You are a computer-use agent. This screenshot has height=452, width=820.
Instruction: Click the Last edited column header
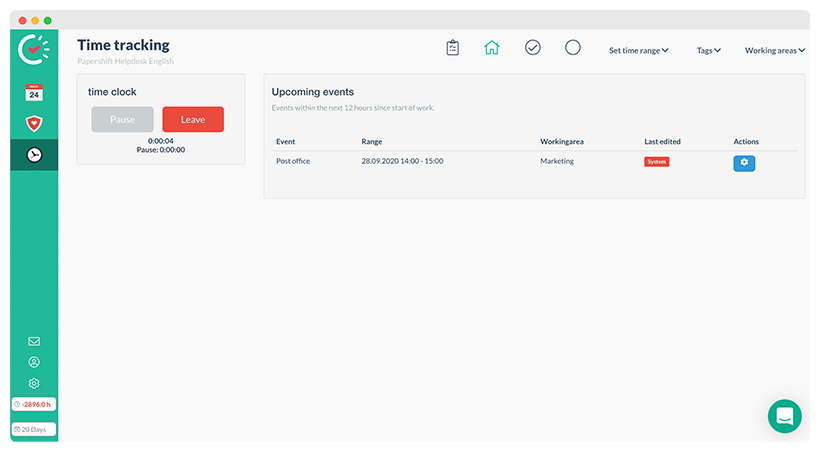pyautogui.click(x=662, y=142)
